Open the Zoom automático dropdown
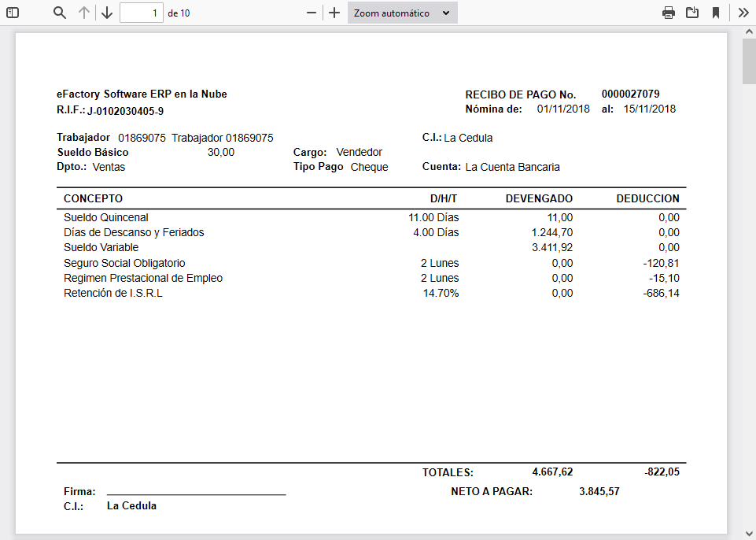The image size is (756, 540). click(x=402, y=13)
